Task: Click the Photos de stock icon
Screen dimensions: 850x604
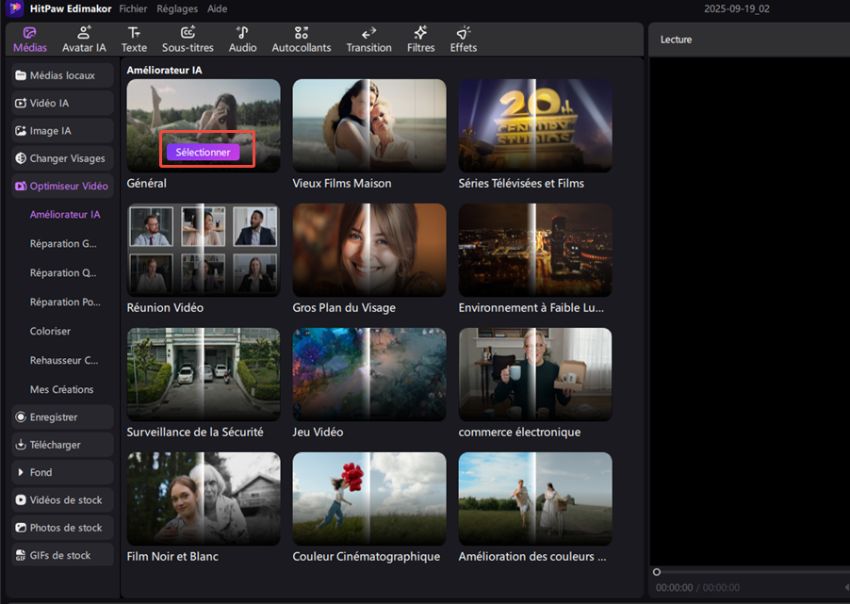Action: click(x=21, y=528)
